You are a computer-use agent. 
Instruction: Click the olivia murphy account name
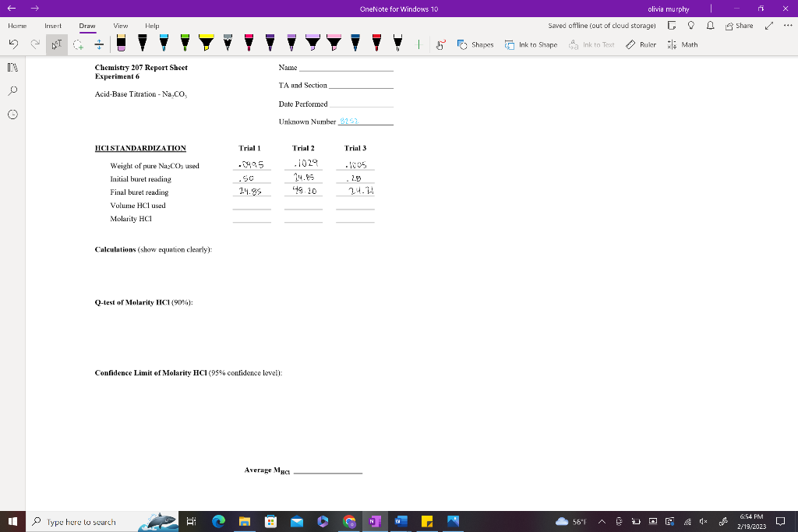(668, 9)
